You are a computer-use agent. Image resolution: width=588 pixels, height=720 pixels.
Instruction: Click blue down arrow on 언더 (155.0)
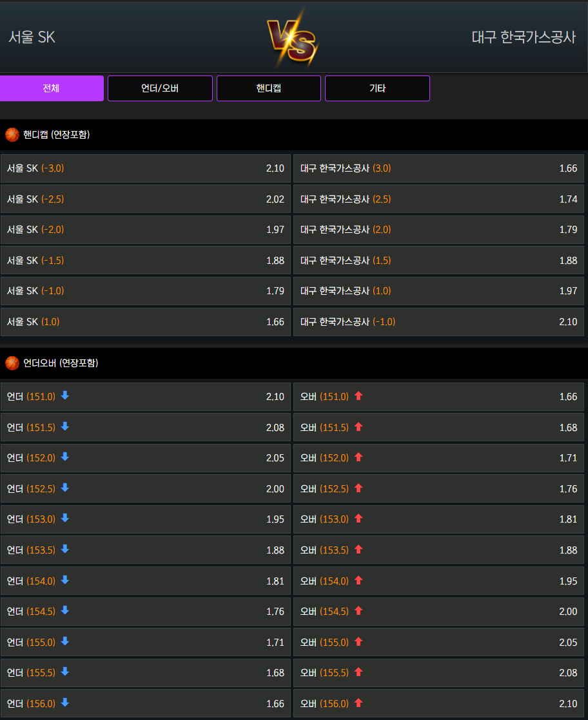click(x=64, y=641)
